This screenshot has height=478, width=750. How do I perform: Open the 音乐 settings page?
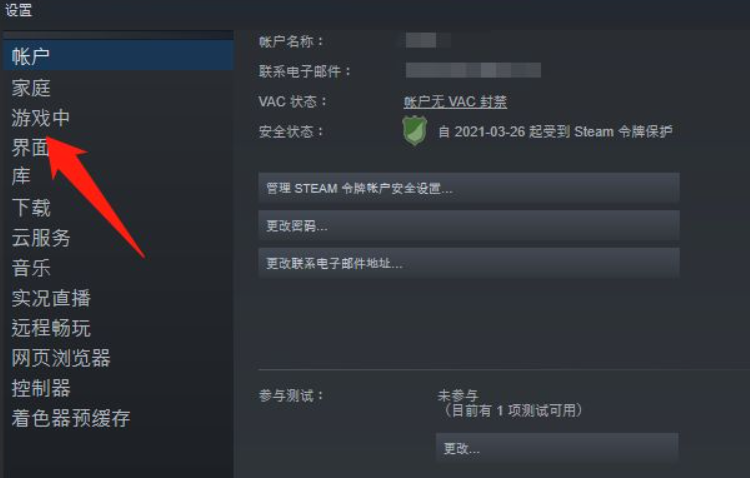pyautogui.click(x=31, y=268)
